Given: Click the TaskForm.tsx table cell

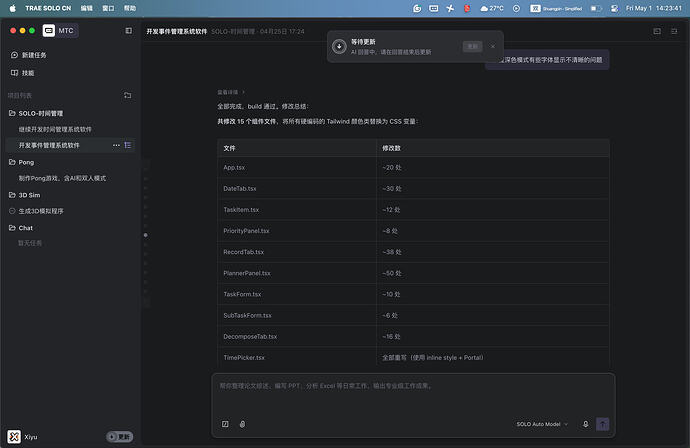Looking at the screenshot, I should point(297,294).
